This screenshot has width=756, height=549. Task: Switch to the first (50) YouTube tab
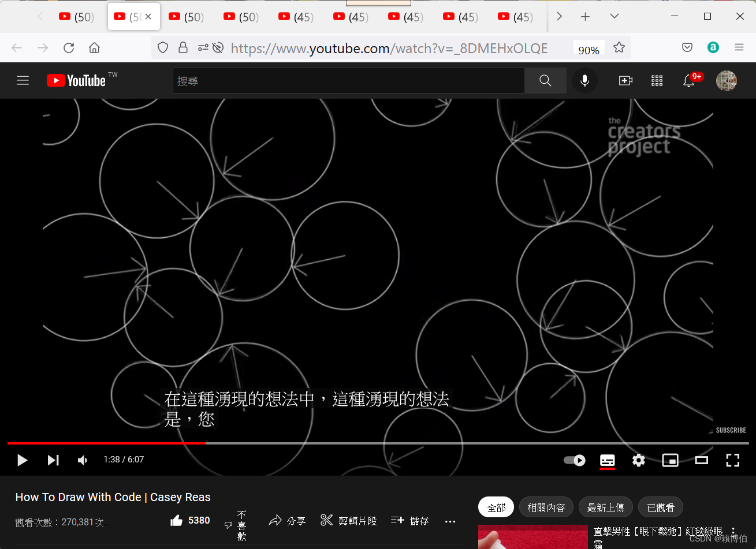click(76, 17)
